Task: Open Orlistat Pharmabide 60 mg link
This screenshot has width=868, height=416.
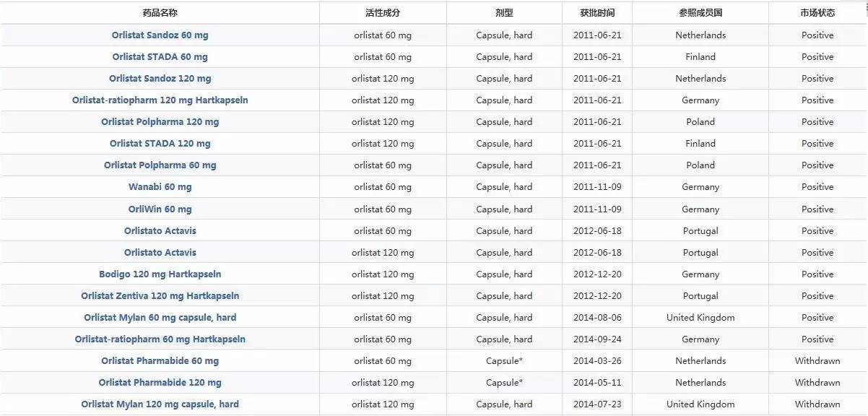Action: [160, 360]
